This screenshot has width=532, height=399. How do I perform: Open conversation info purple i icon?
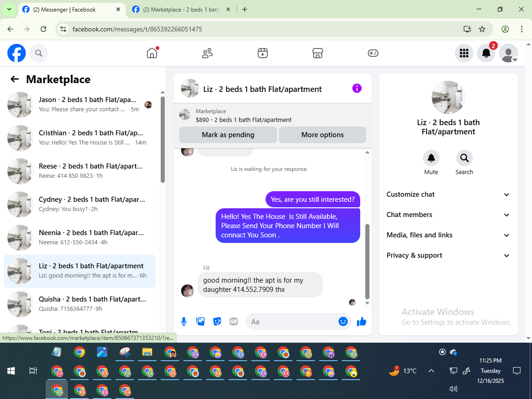pyautogui.click(x=357, y=89)
